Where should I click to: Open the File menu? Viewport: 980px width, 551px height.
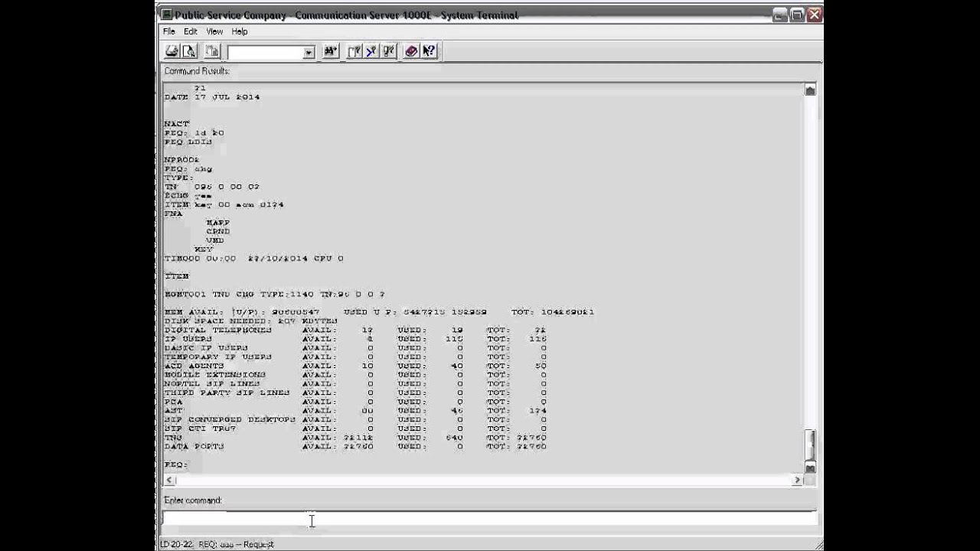(x=168, y=31)
